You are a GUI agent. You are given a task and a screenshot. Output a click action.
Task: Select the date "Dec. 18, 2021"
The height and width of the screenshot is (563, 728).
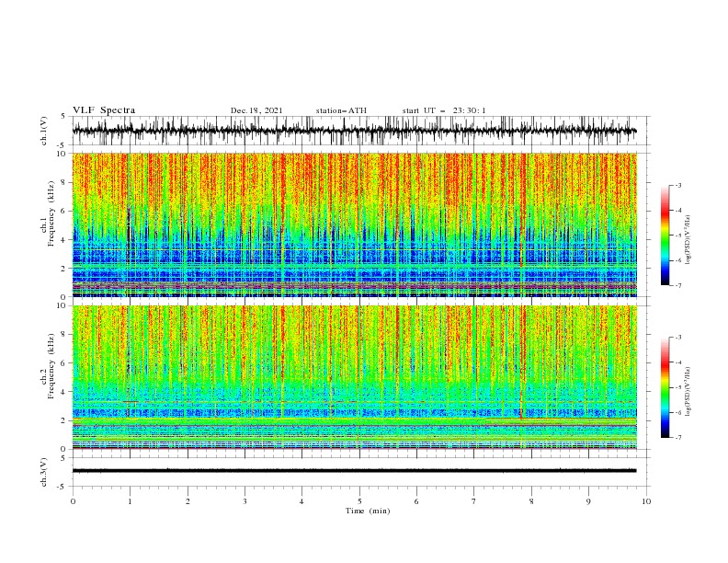(256, 110)
